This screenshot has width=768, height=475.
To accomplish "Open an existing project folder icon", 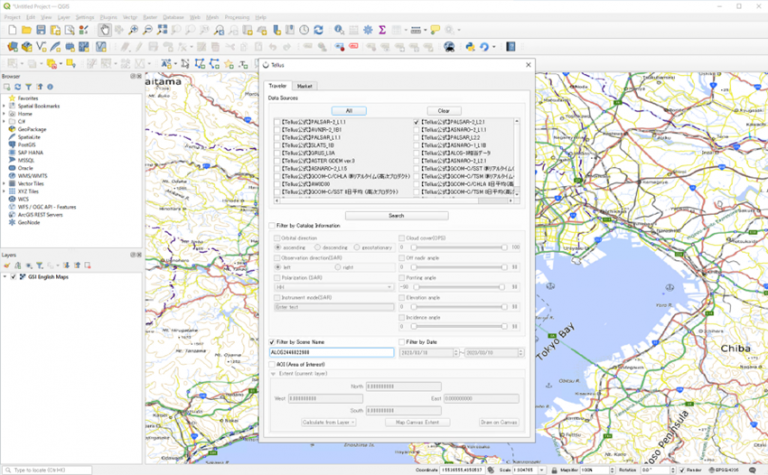I will [x=26, y=30].
